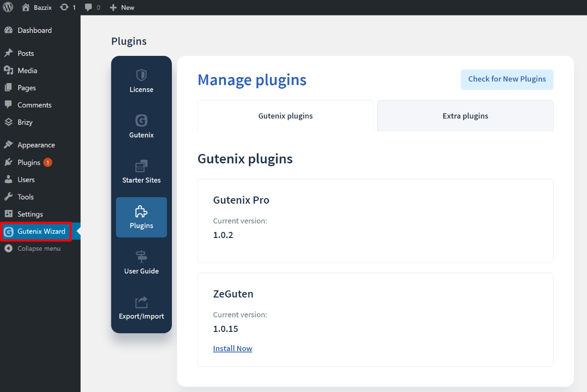Open the Settings menu
This screenshot has width=587, height=392.
pos(40,214)
